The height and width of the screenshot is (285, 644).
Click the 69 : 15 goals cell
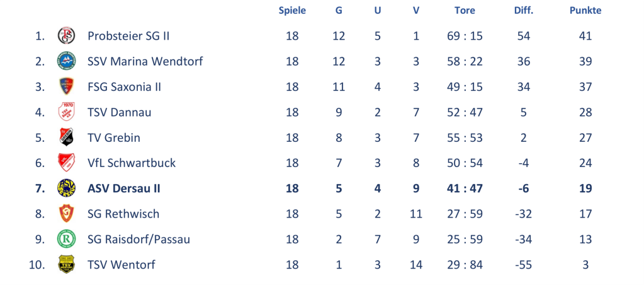pyautogui.click(x=465, y=36)
